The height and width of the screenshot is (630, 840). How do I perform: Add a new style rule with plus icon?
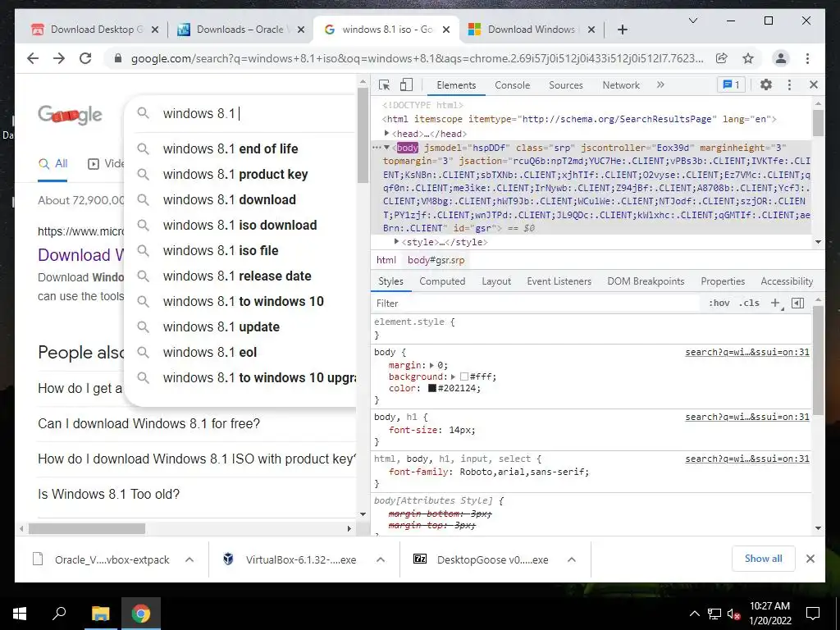(775, 304)
